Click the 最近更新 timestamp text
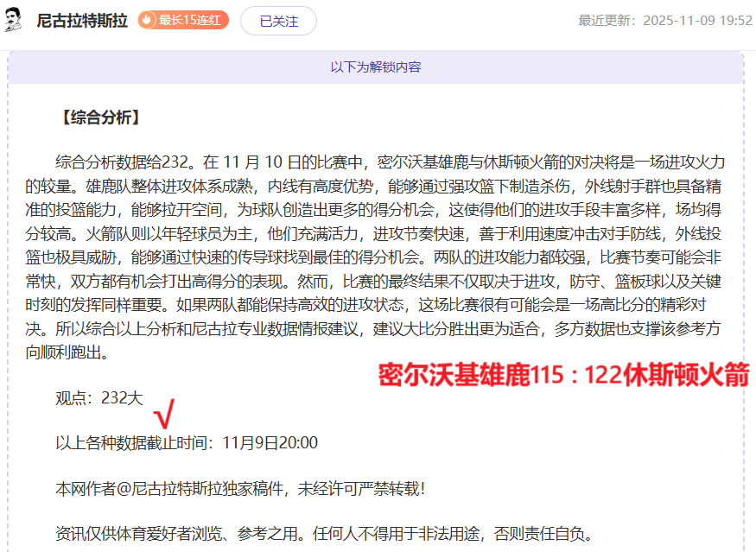The height and width of the screenshot is (552, 756). point(664,21)
